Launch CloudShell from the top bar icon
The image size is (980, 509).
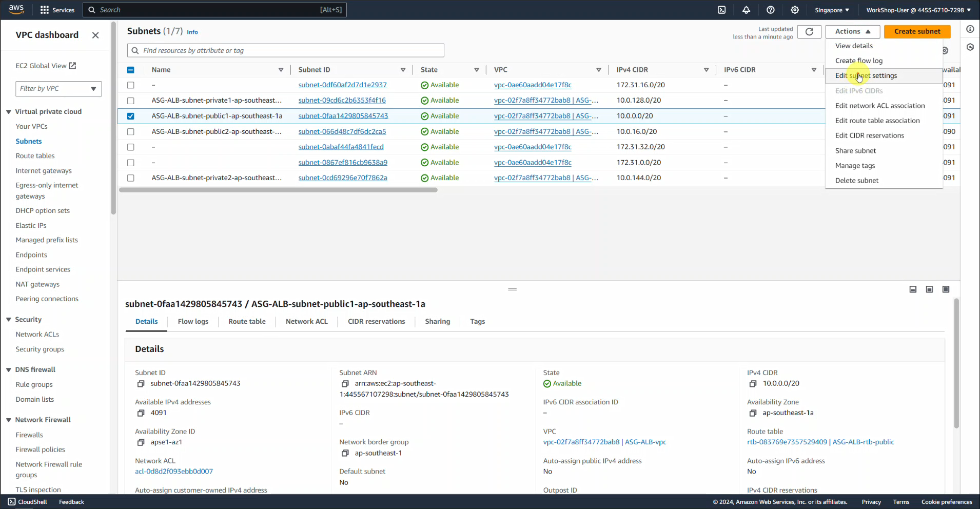click(x=721, y=10)
